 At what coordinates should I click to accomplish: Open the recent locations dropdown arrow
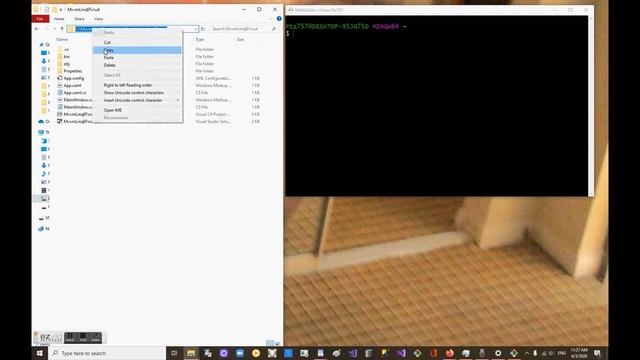(55, 29)
